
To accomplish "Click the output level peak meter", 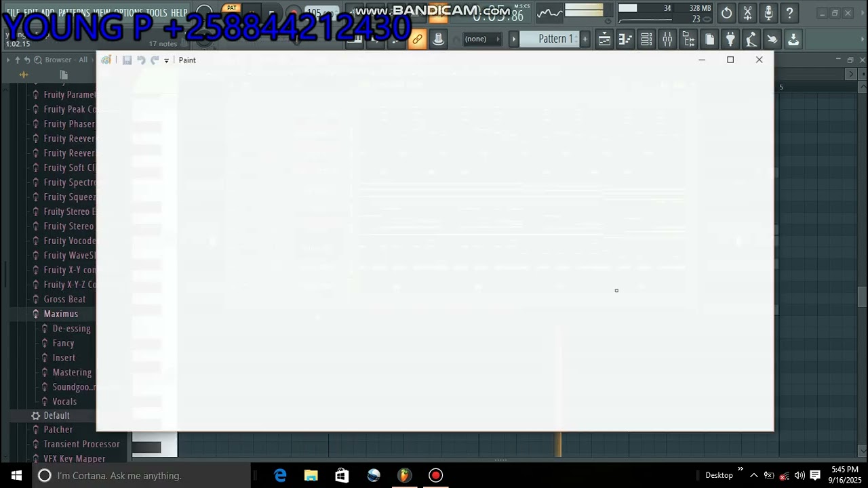I will [x=584, y=10].
